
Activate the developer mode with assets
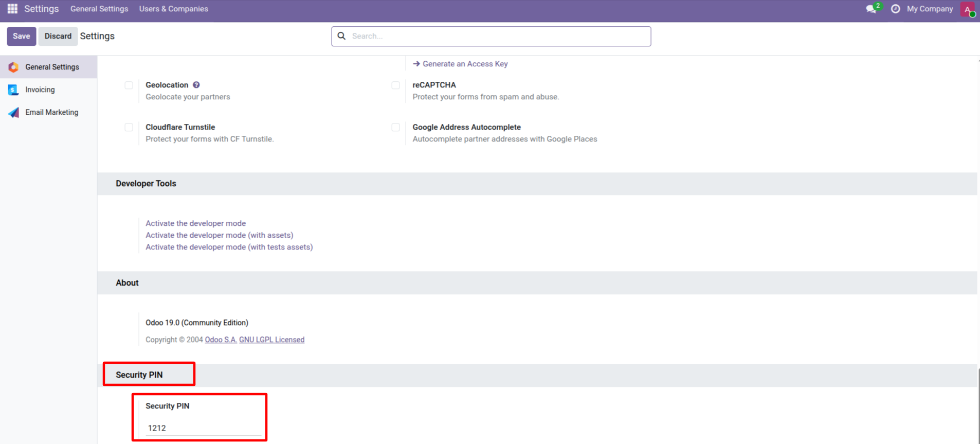point(220,235)
